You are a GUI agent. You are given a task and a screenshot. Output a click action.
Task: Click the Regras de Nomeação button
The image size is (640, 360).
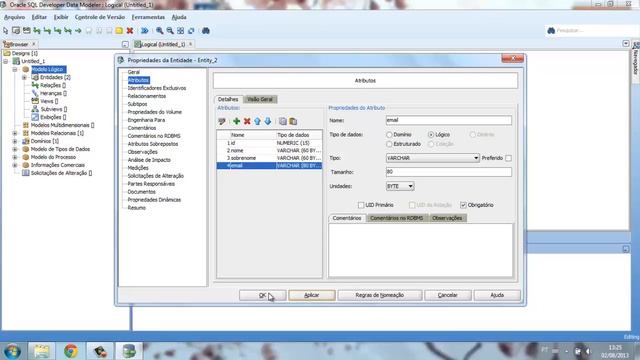(380, 295)
